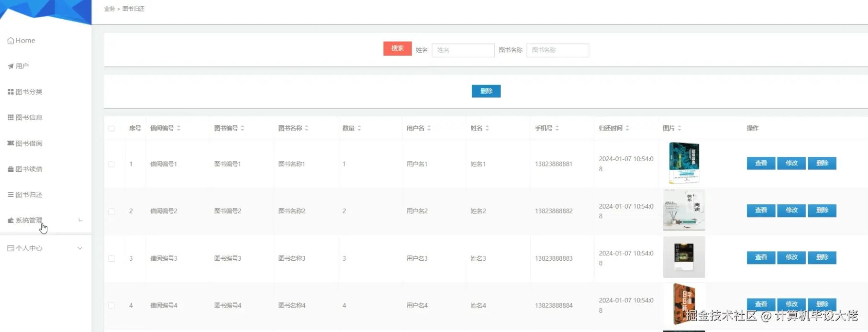Image resolution: width=868 pixels, height=332 pixels.
Task: Click 删除 for row 借阅编号2
Action: pyautogui.click(x=822, y=210)
